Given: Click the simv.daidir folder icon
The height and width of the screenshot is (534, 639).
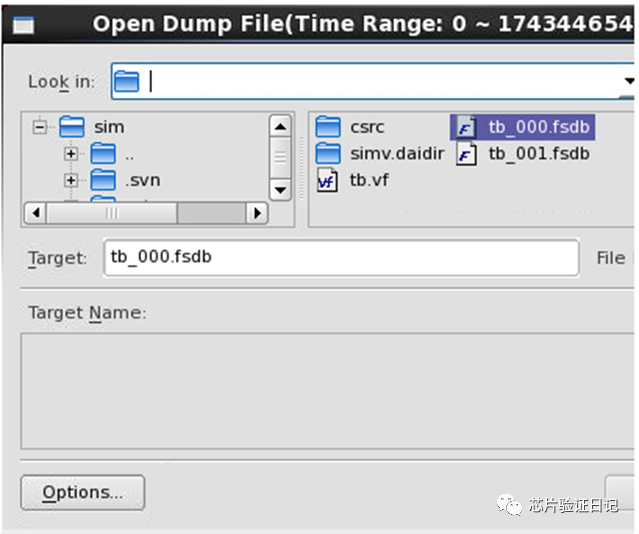Looking at the screenshot, I should click(x=328, y=154).
